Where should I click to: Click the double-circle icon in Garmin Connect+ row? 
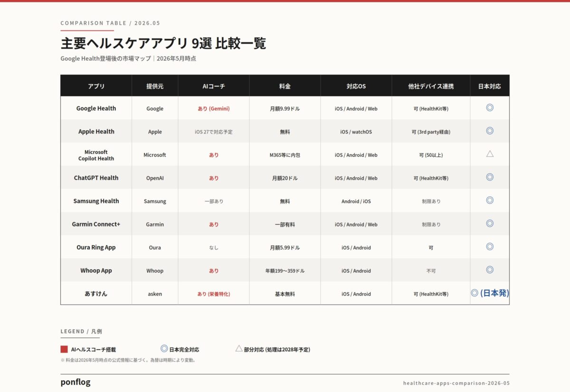[490, 223]
